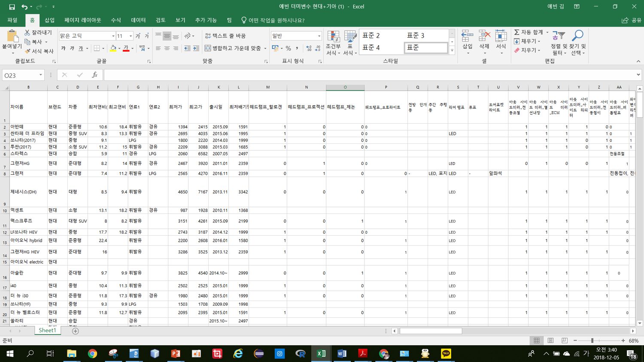Click the 공유 share button
The width and height of the screenshot is (644, 362).
pos(632,20)
